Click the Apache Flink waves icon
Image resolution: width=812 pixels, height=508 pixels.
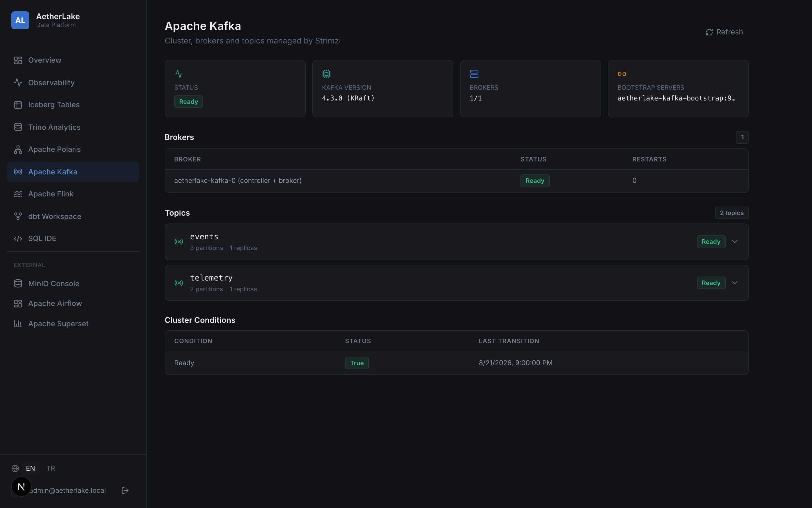click(x=18, y=194)
